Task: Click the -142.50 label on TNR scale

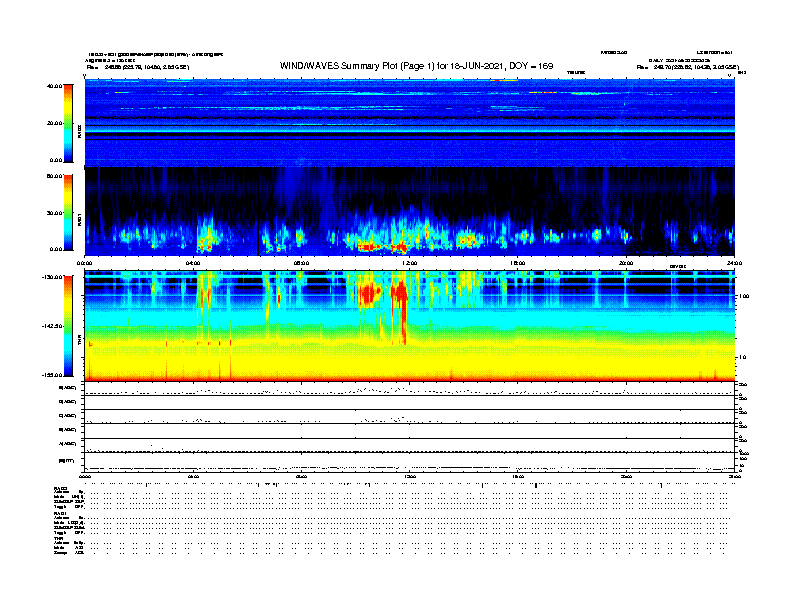Action: coord(52,327)
